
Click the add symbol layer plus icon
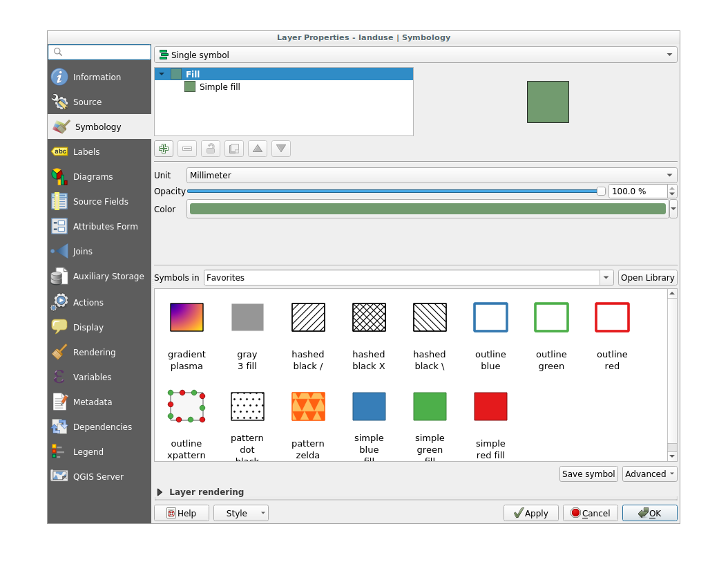click(x=164, y=149)
